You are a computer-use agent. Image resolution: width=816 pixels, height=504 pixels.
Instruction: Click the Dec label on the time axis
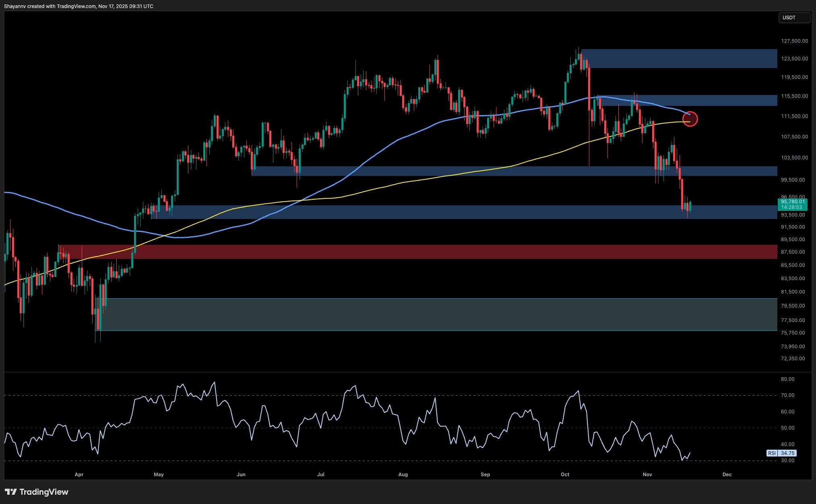pos(727,475)
